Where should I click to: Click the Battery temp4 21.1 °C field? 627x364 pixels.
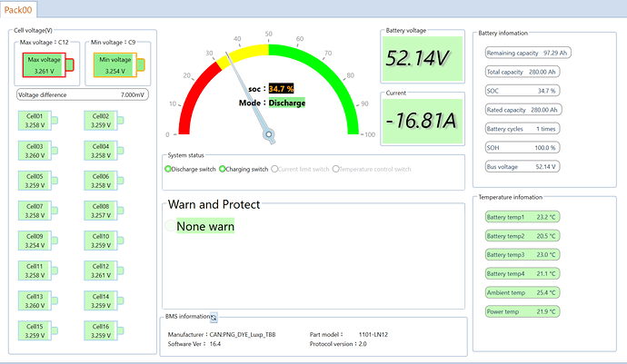tap(522, 274)
